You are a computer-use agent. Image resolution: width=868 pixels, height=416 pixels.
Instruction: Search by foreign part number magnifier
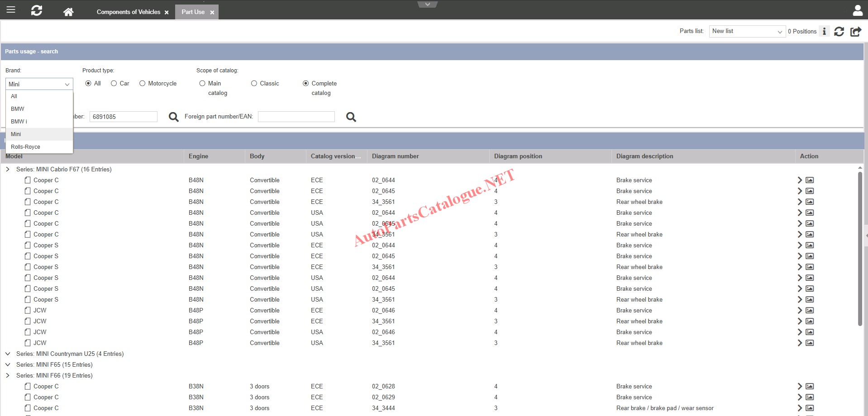point(351,117)
